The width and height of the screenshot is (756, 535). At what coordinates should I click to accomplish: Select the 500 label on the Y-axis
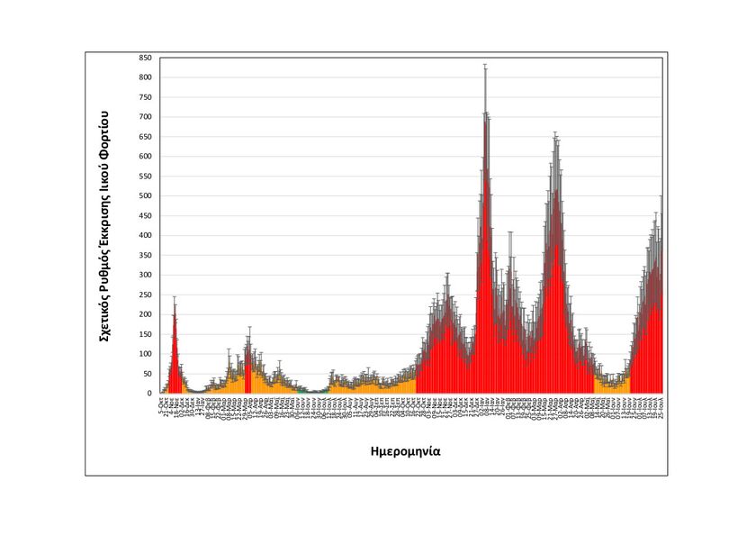(146, 195)
